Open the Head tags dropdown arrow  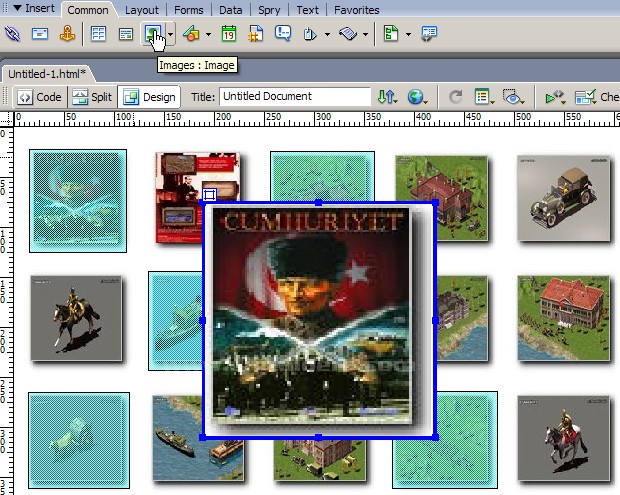point(327,34)
